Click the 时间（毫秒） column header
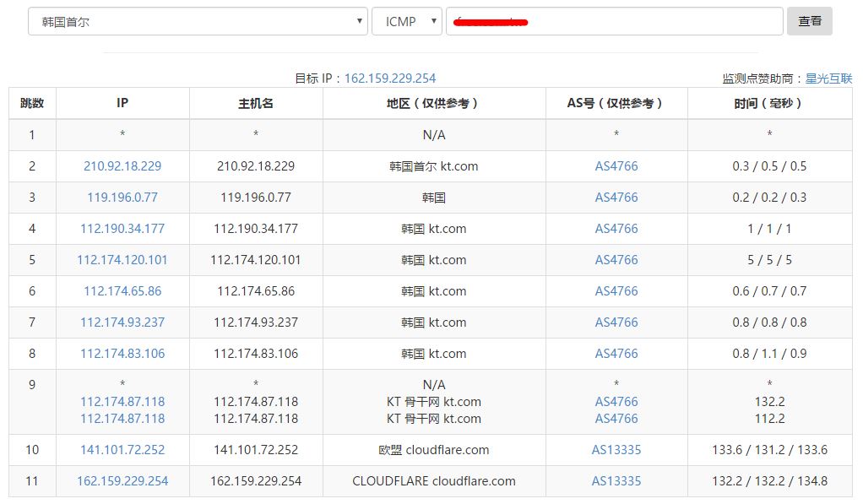 coord(769,103)
